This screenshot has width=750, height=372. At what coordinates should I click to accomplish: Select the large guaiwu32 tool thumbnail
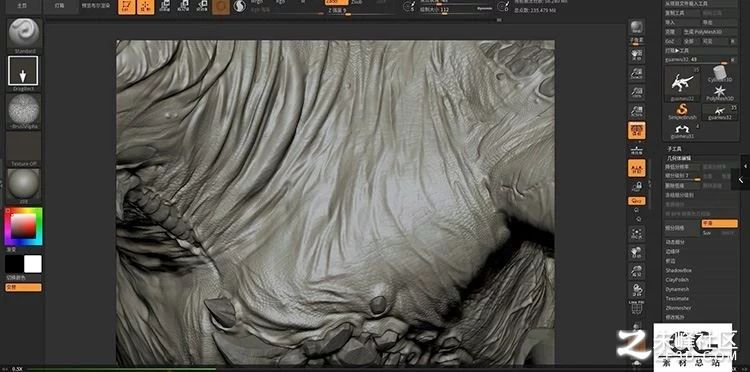pos(683,84)
